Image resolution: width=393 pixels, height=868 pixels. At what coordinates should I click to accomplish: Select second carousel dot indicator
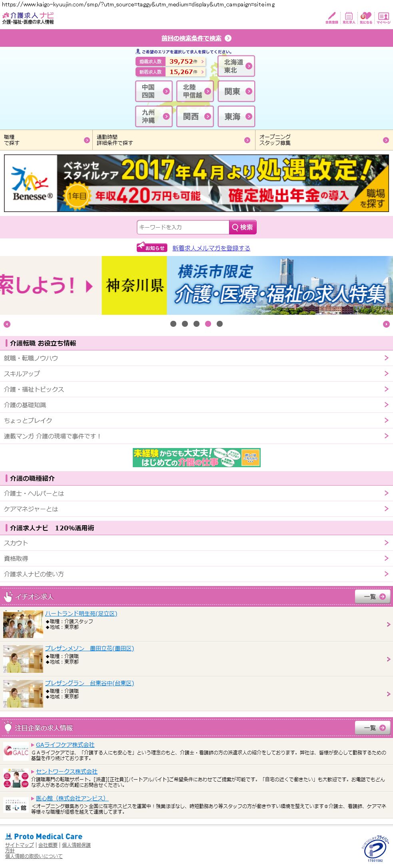click(x=185, y=324)
